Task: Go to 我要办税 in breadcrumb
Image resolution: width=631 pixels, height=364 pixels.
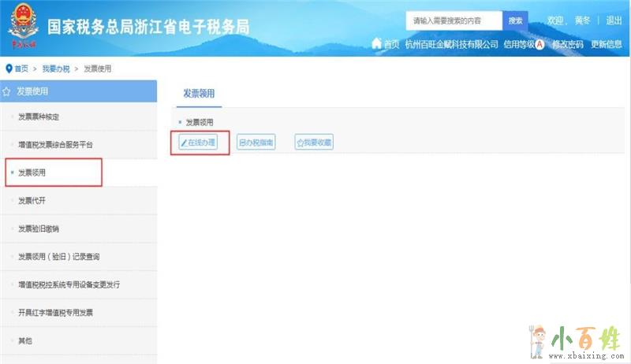Action: pyautogui.click(x=55, y=69)
